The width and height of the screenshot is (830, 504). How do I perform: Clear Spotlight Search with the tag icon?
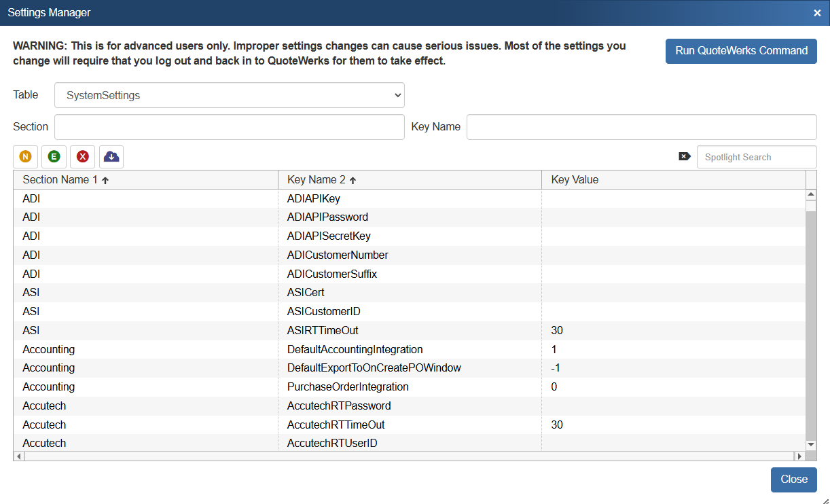click(684, 157)
